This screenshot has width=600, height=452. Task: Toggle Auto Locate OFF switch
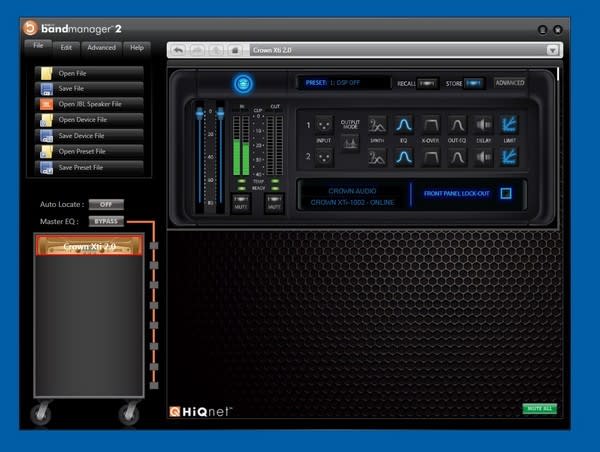(106, 204)
